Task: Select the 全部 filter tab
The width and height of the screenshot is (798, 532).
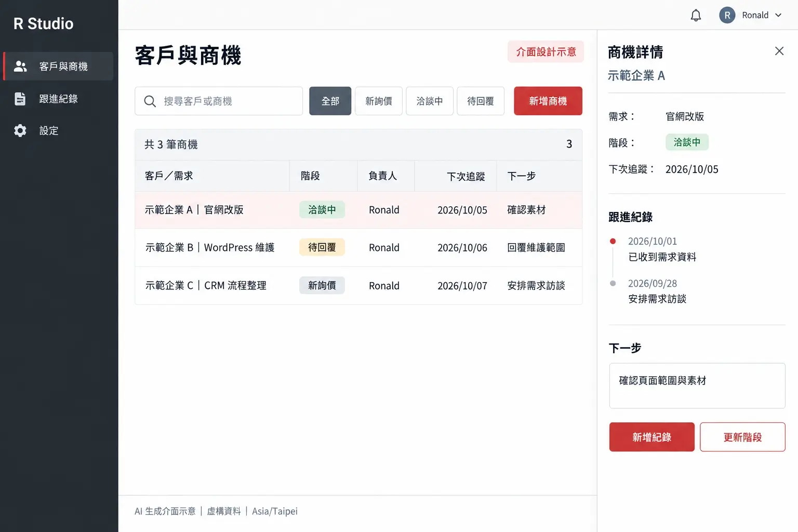Action: tap(330, 101)
